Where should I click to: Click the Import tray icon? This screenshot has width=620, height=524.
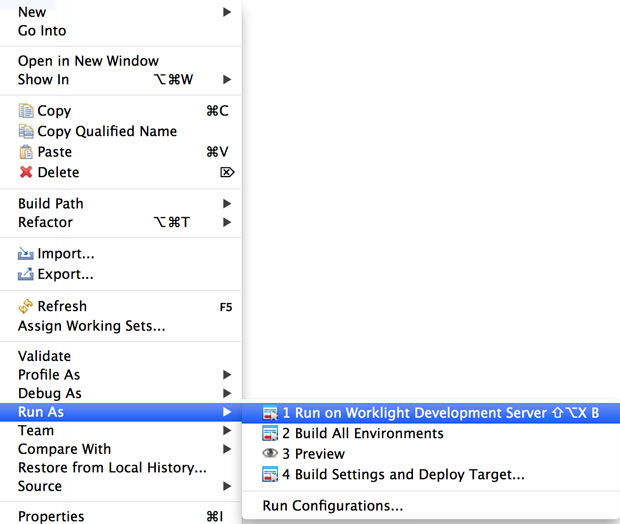click(26, 253)
